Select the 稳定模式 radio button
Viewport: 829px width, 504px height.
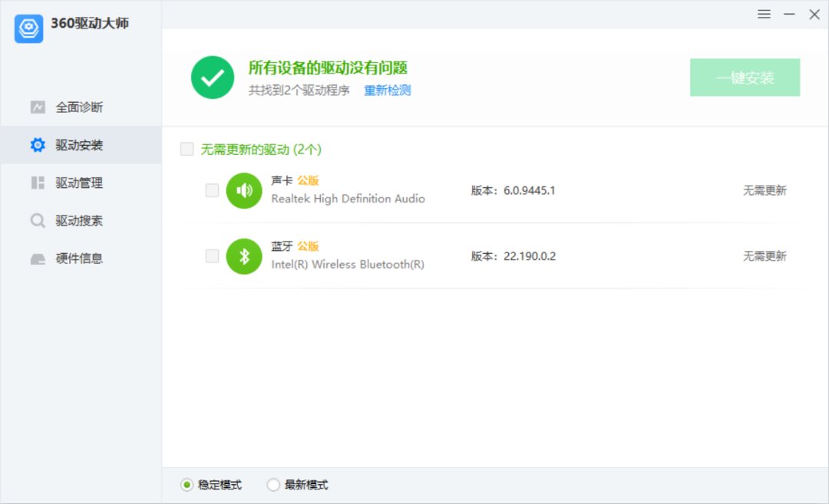coord(187,485)
